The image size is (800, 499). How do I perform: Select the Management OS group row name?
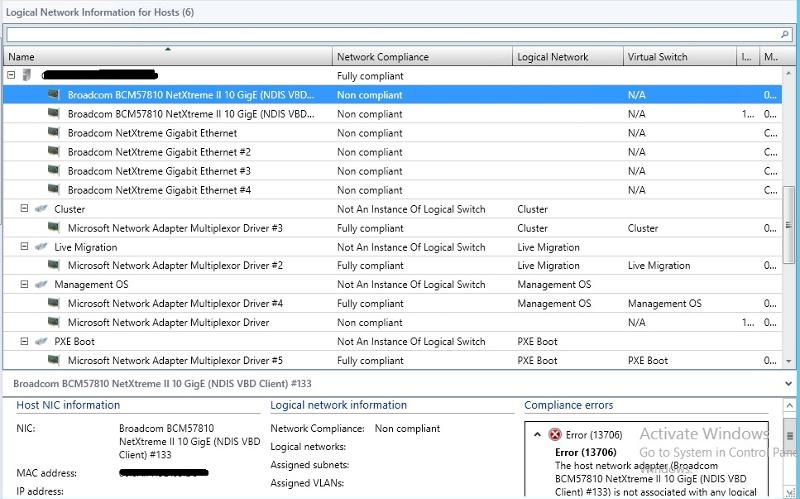91,284
